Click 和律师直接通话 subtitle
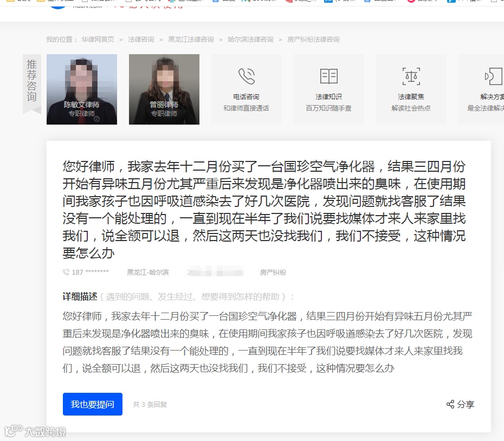The width and height of the screenshot is (504, 441). click(x=246, y=108)
